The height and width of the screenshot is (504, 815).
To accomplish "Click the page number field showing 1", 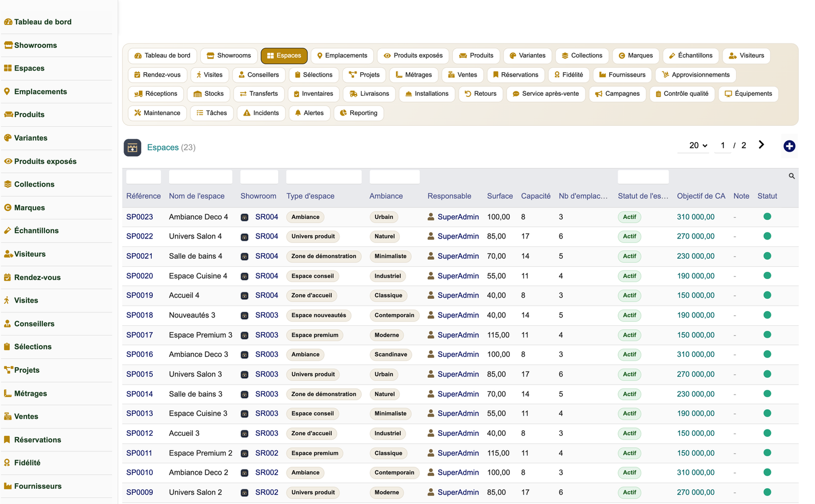I will point(723,145).
